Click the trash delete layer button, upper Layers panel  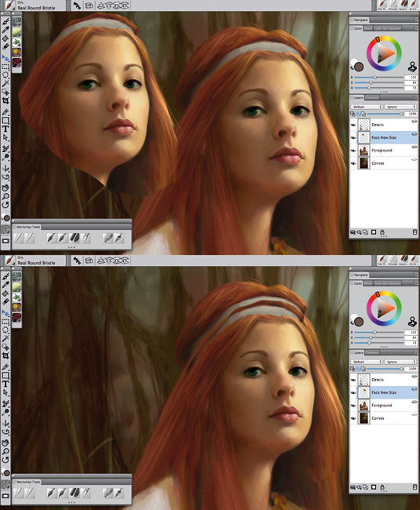coord(415,232)
